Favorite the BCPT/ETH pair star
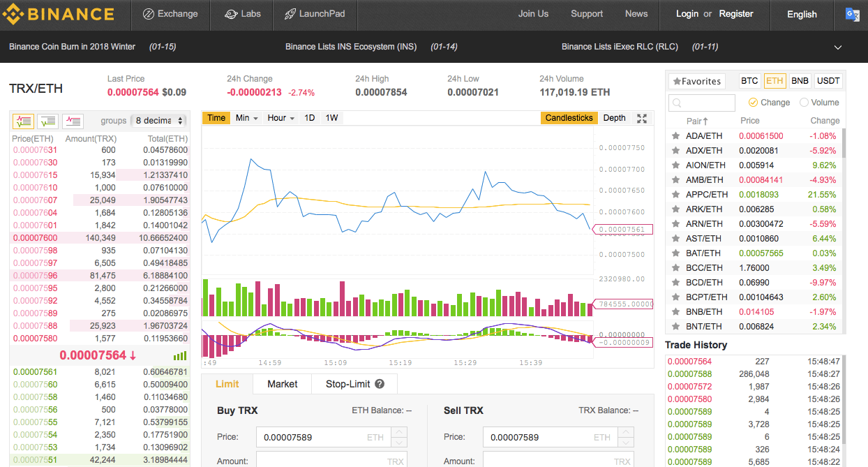The height and width of the screenshot is (467, 868). [x=675, y=297]
